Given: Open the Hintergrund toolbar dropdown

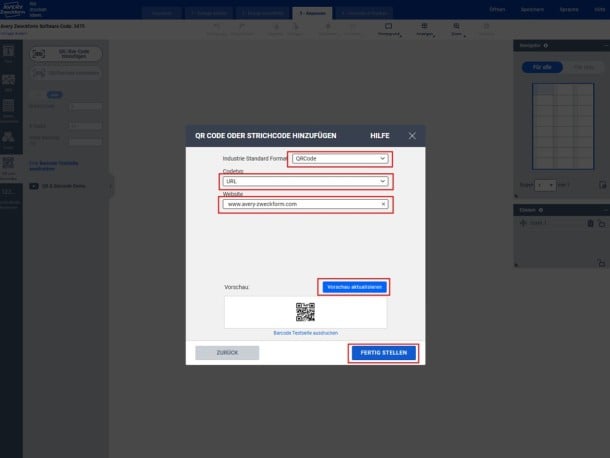Looking at the screenshot, I should click(389, 29).
